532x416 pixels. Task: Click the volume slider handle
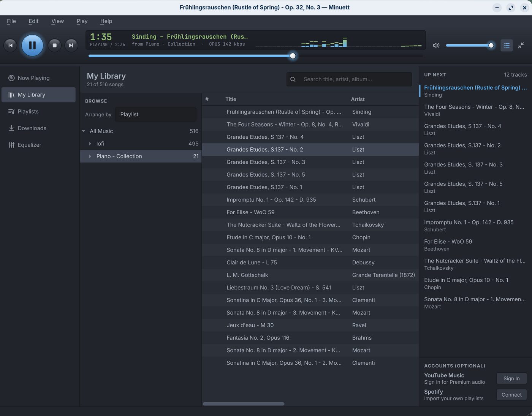click(x=491, y=45)
